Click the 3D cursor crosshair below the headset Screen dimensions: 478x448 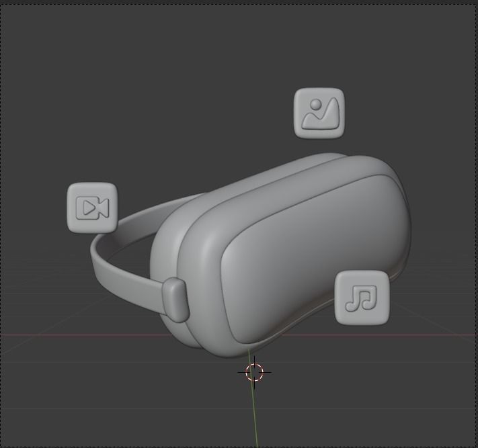pyautogui.click(x=254, y=372)
